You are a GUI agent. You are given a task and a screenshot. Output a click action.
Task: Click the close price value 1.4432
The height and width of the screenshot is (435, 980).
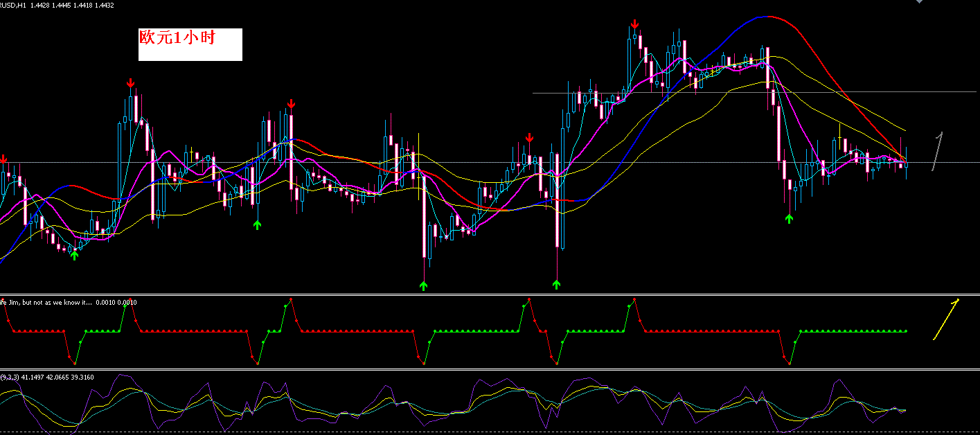click(104, 5)
